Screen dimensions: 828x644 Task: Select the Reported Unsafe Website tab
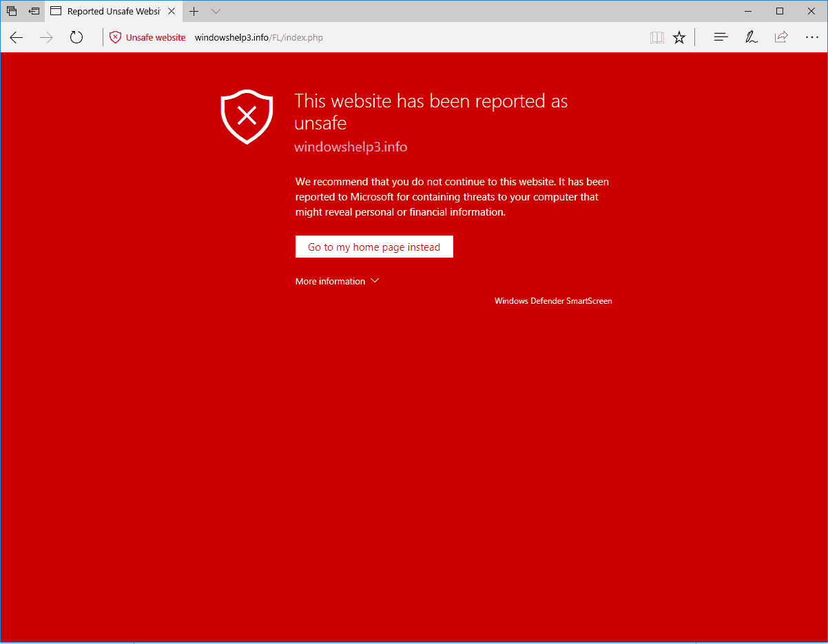point(114,12)
